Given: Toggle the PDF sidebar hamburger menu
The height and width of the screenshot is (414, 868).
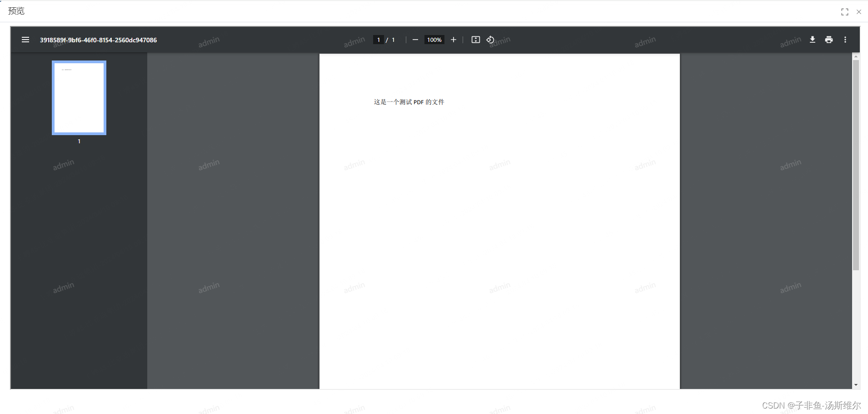Looking at the screenshot, I should (x=25, y=40).
